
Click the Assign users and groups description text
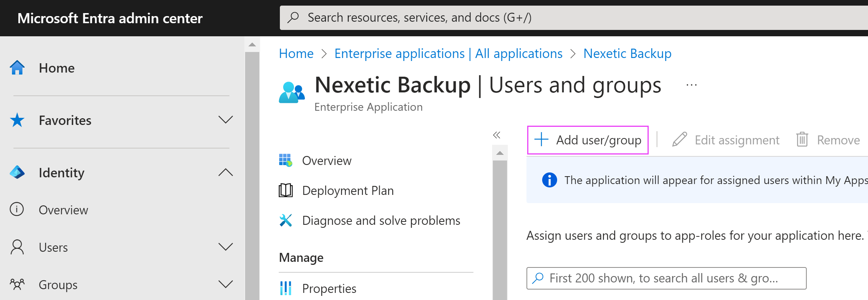[x=695, y=235]
